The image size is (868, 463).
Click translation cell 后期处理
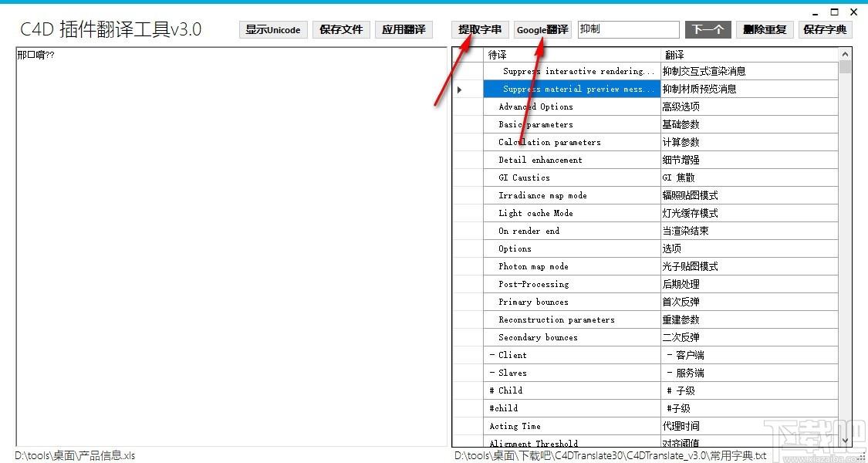click(749, 284)
